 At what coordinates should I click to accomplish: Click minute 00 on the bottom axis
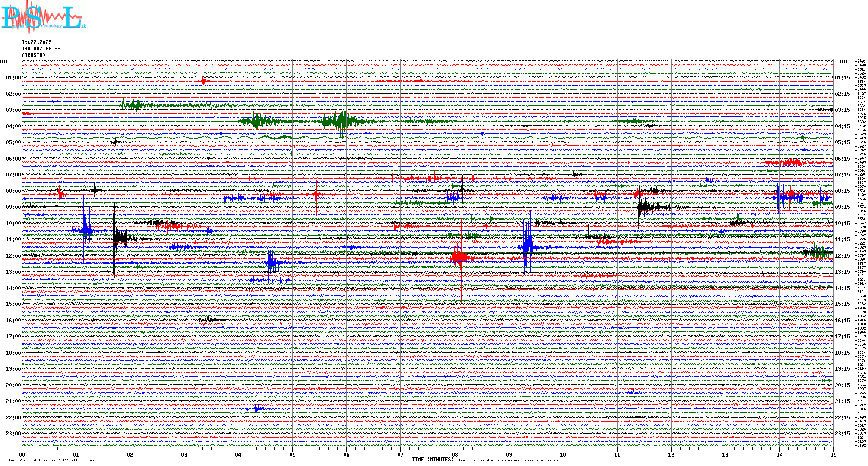pyautogui.click(x=22, y=454)
